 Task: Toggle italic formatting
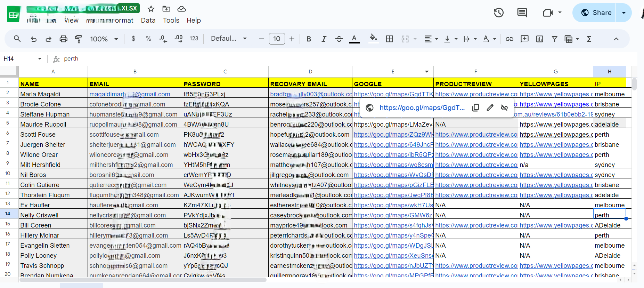tap(324, 39)
